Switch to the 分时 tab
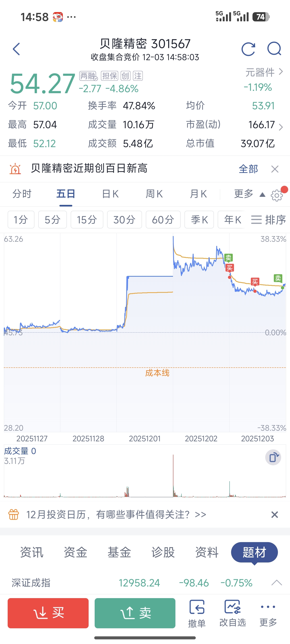 (22, 194)
